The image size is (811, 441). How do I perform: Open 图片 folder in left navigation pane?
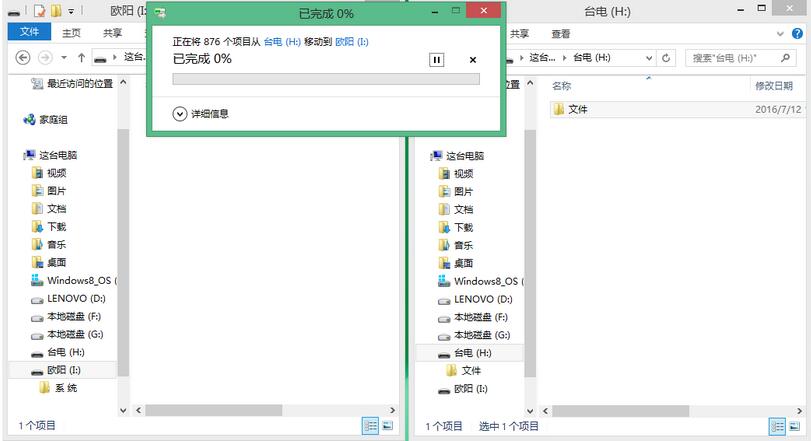[x=49, y=191]
